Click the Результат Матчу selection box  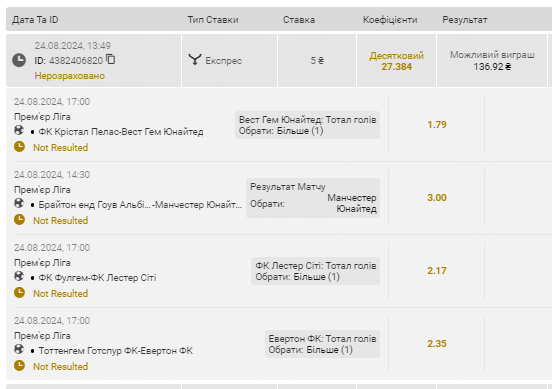(313, 198)
